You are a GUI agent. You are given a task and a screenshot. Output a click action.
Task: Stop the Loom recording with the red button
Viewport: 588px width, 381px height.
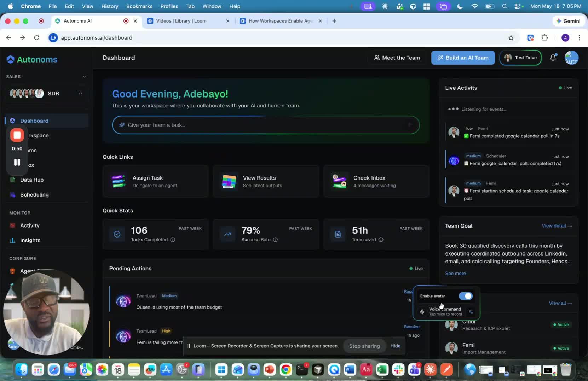click(x=17, y=135)
